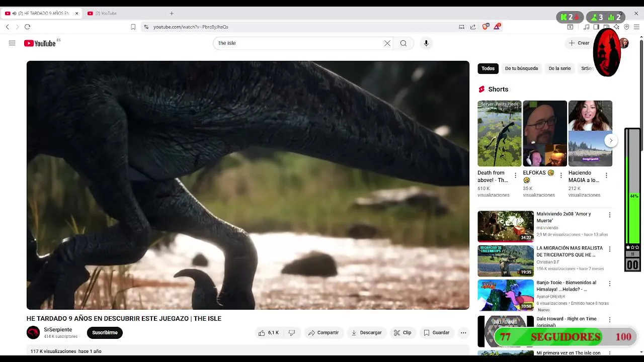
Task: Open the Brave Shields lion icon
Action: pyautogui.click(x=486, y=27)
